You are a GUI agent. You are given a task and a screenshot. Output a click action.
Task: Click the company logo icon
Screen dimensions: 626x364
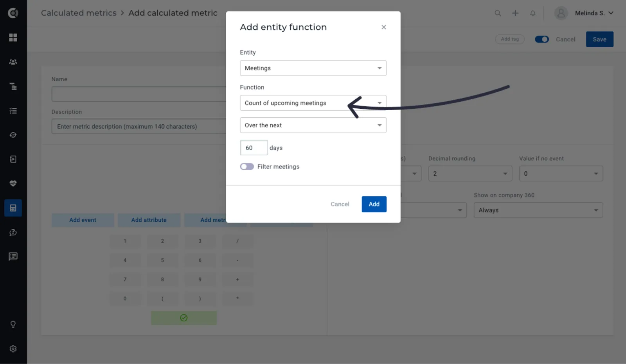point(13,13)
